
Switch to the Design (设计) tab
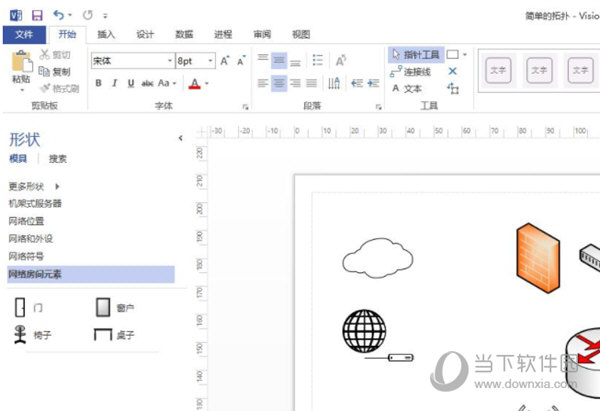point(145,34)
